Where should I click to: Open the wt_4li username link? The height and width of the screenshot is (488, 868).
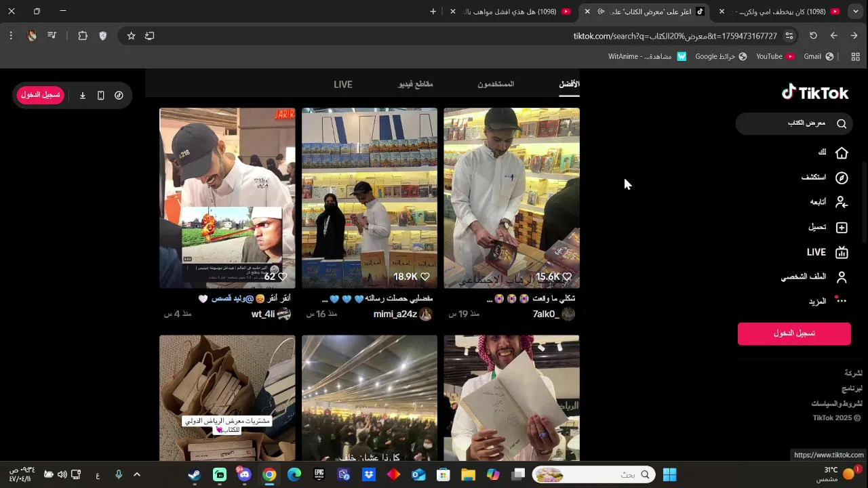pyautogui.click(x=262, y=314)
